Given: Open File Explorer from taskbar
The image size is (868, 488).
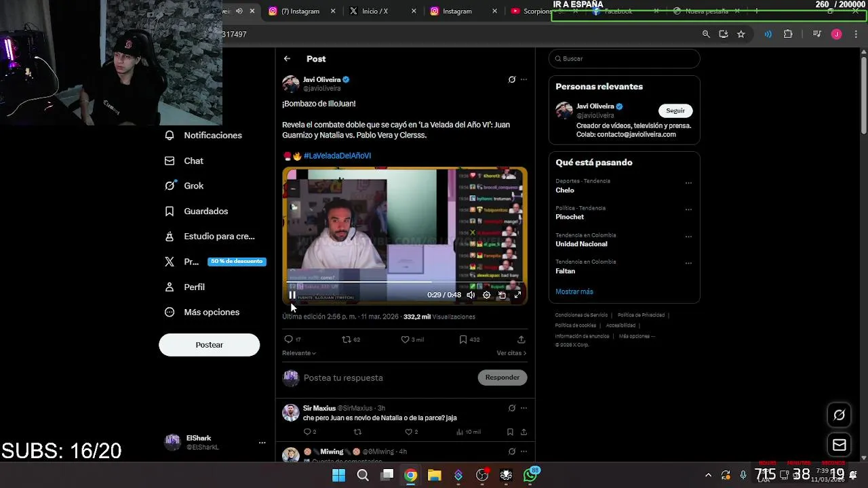Looking at the screenshot, I should (x=434, y=475).
